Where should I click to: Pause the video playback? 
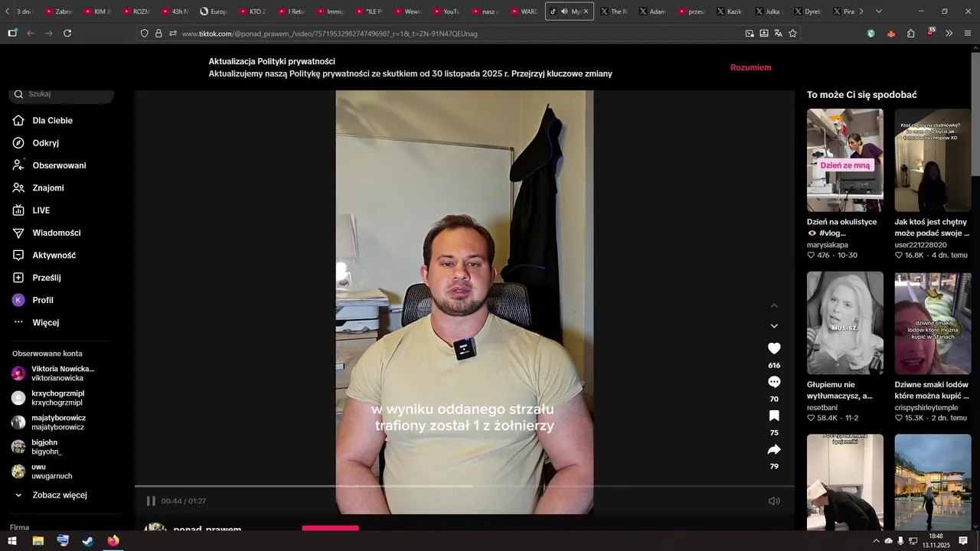(x=151, y=501)
